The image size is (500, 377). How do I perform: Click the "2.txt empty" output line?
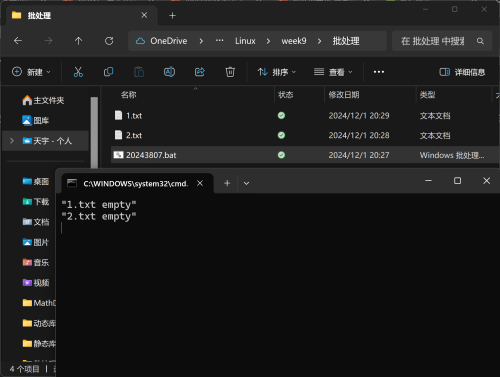click(99, 216)
